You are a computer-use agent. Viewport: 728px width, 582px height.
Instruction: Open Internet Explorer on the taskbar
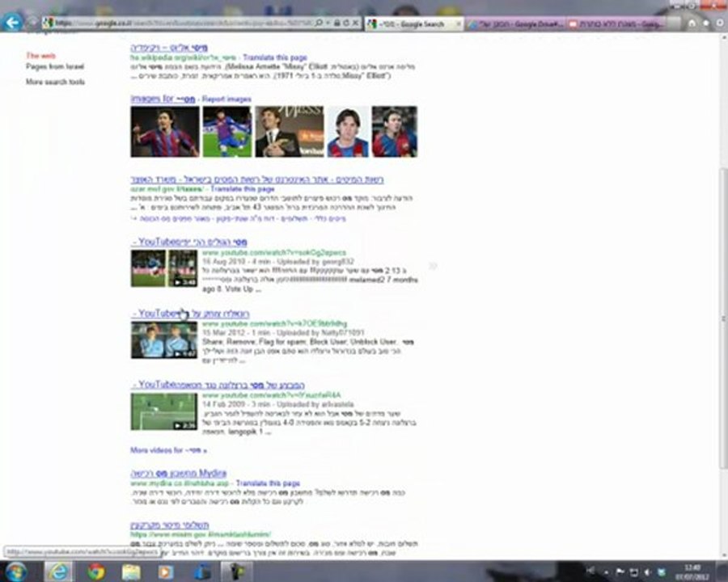pos(58,571)
